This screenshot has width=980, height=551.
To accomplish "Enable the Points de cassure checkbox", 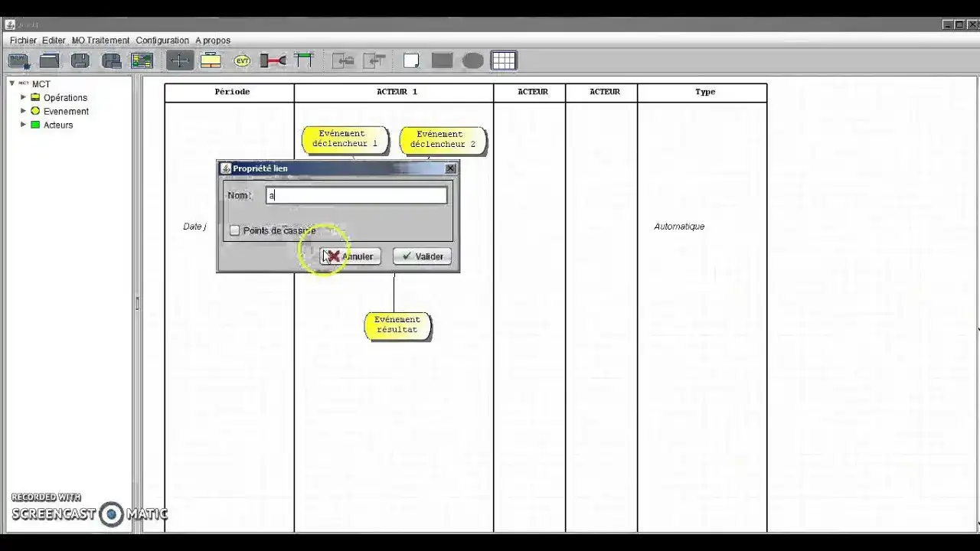I will click(x=235, y=230).
